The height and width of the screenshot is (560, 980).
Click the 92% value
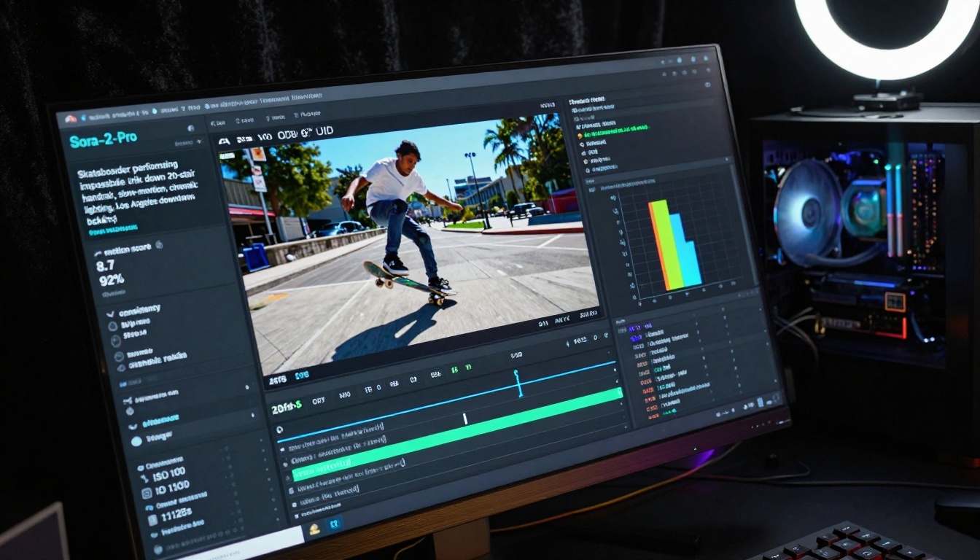point(110,279)
